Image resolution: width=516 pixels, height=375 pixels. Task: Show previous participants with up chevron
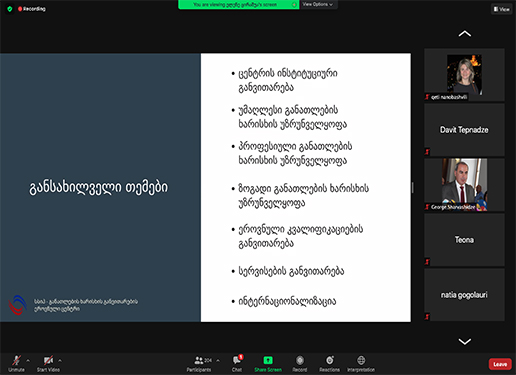(x=465, y=34)
